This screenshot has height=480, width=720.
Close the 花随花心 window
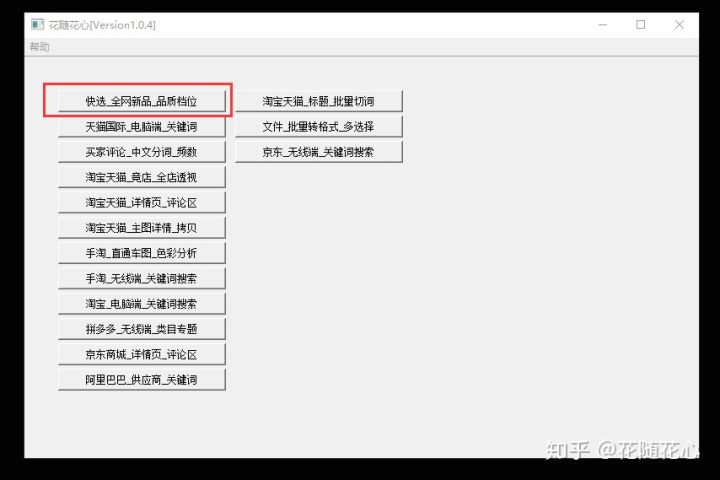coord(679,25)
